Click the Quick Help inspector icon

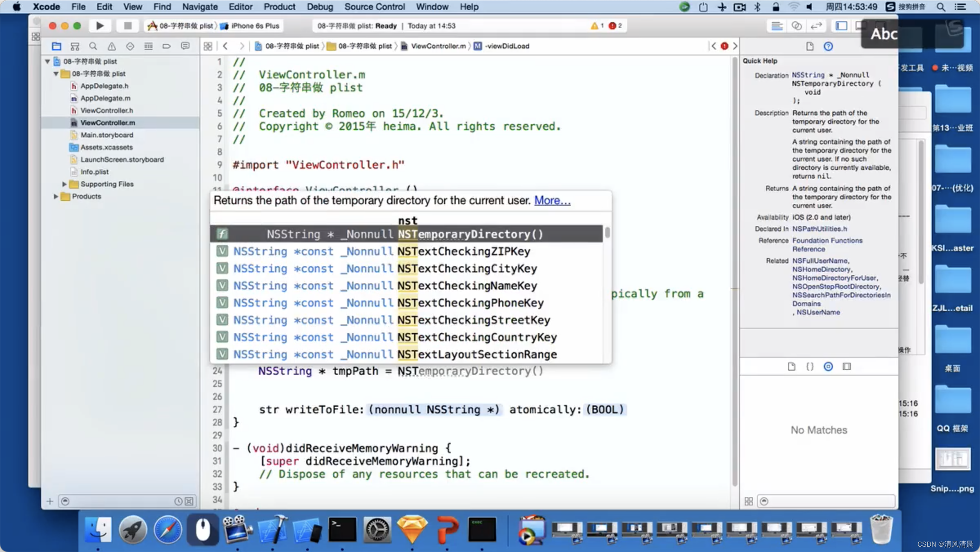[x=828, y=45]
